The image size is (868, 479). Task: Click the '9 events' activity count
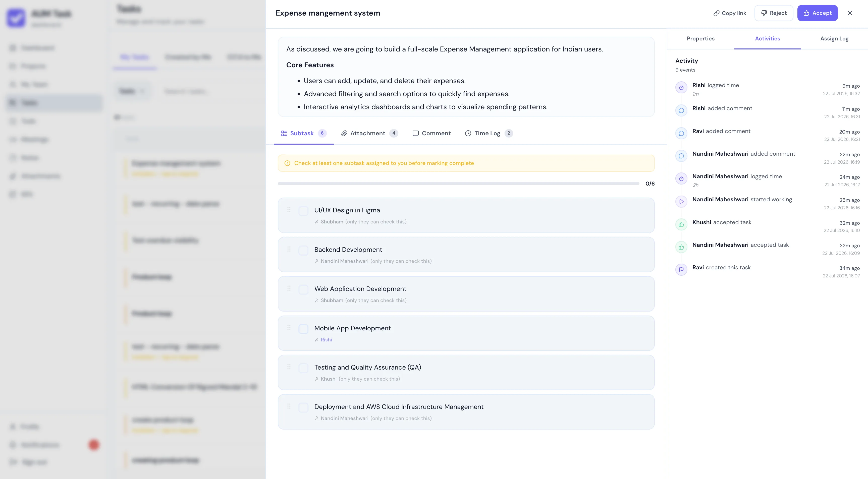coord(685,70)
